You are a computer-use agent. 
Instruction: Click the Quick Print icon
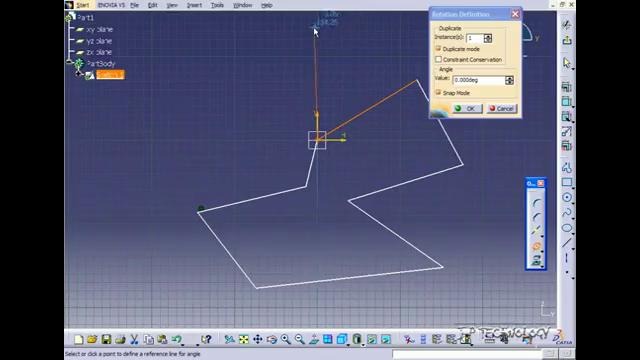(120, 339)
